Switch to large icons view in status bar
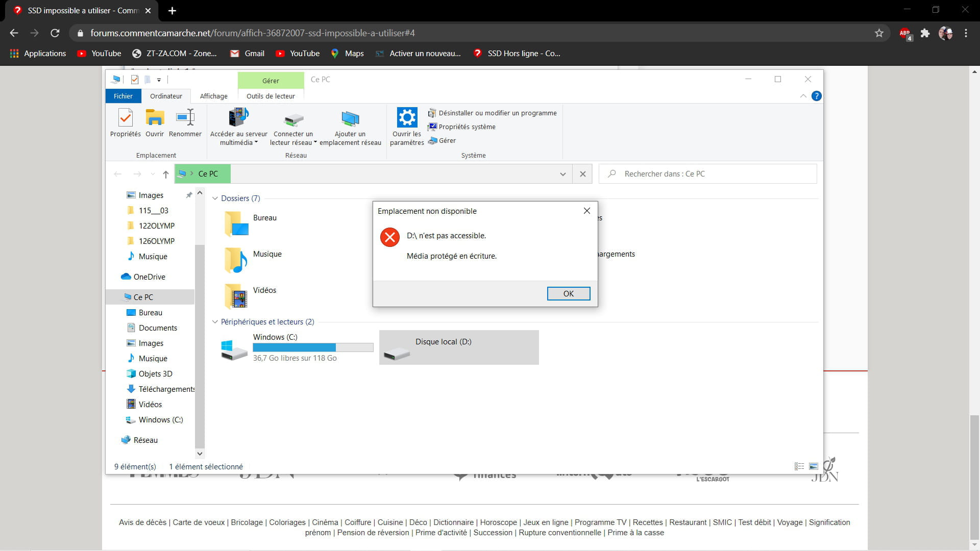 click(814, 466)
